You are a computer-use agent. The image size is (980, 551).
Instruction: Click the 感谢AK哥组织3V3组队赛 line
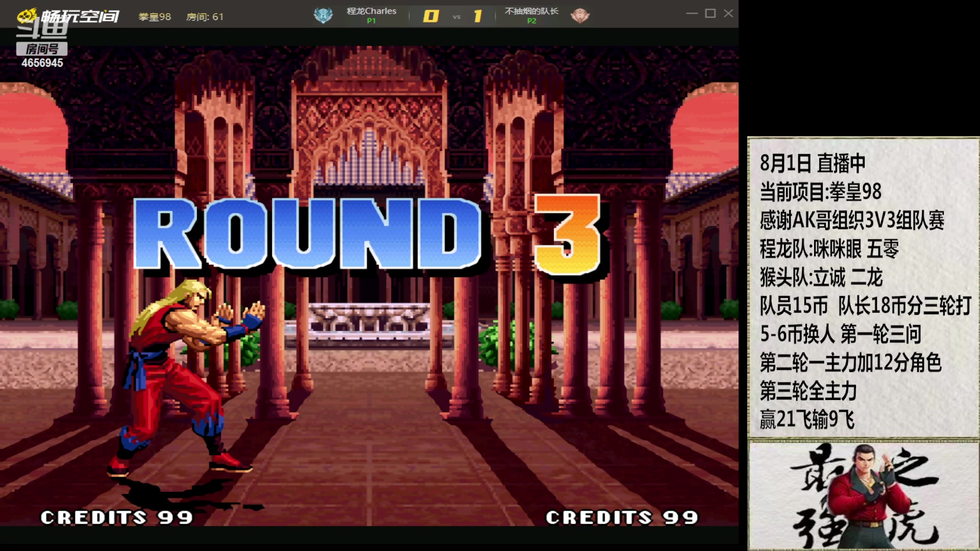point(852,220)
